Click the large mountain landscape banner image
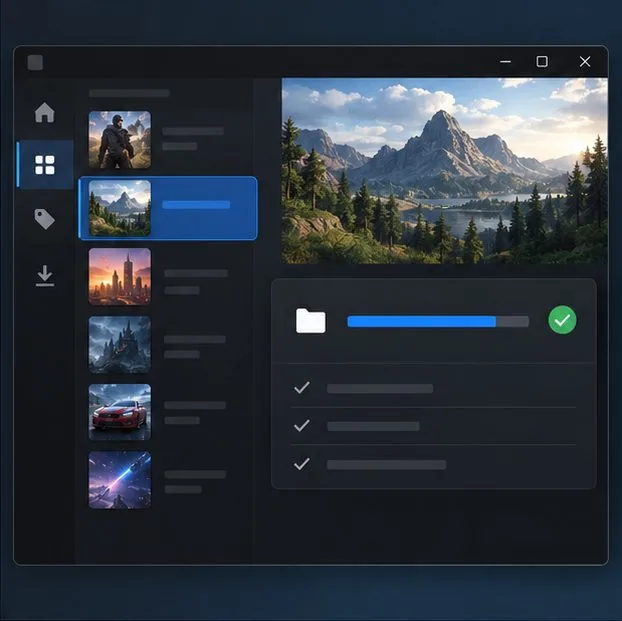Viewport: 622px width, 621px height. tap(444, 171)
